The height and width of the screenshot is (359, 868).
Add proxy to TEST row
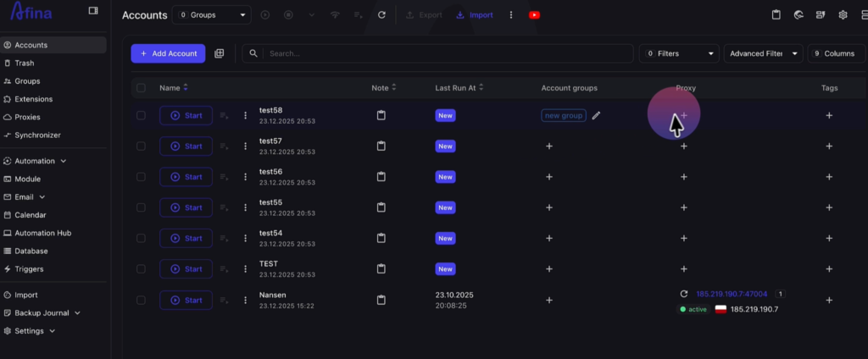pos(684,269)
